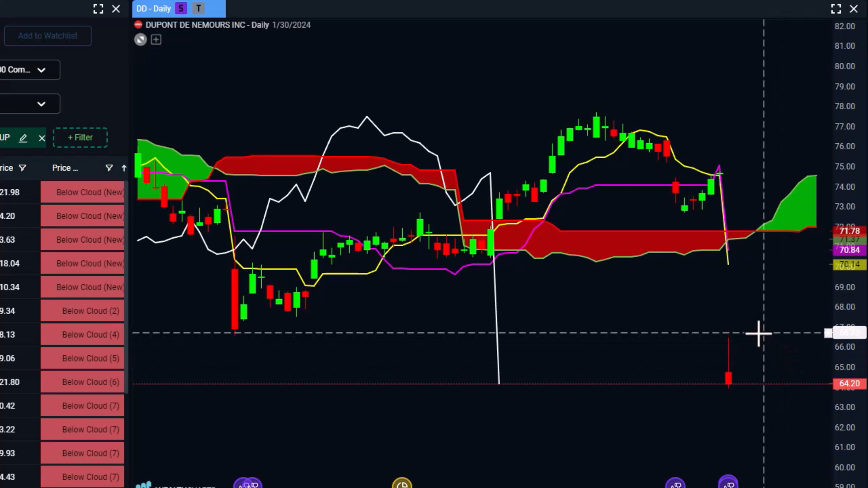This screenshot has width=868, height=488.
Task: Click the magenta 70.84 price axis label
Action: [849, 250]
